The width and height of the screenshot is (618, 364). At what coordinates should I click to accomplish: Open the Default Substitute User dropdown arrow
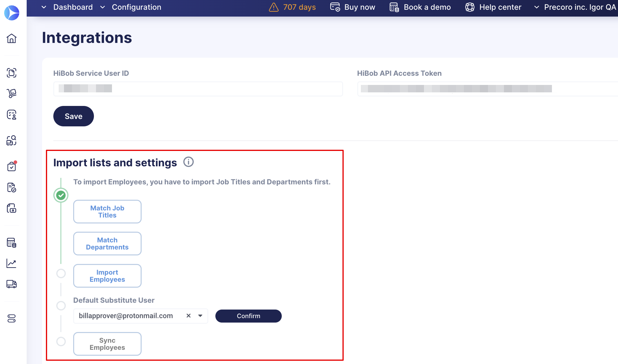(200, 316)
